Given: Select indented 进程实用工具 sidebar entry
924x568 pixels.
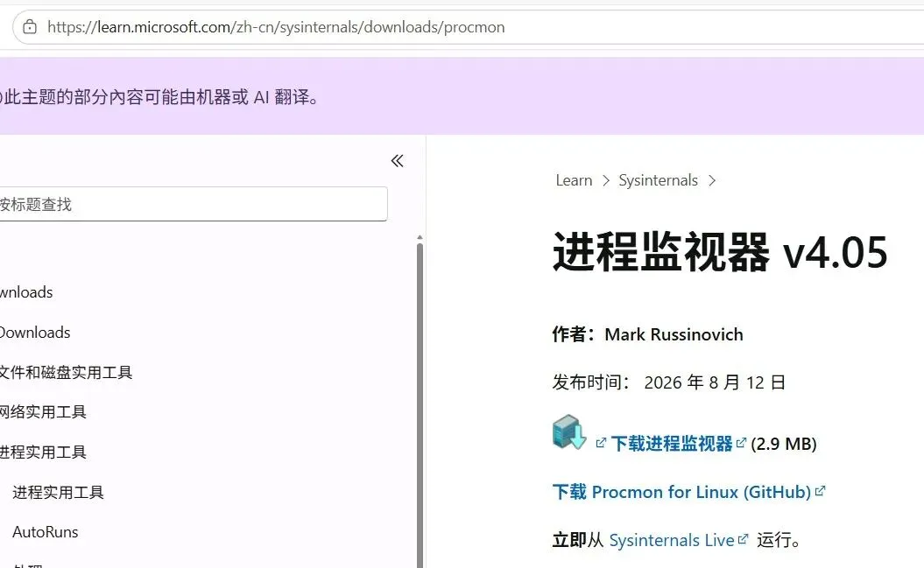Looking at the screenshot, I should click(x=58, y=492).
